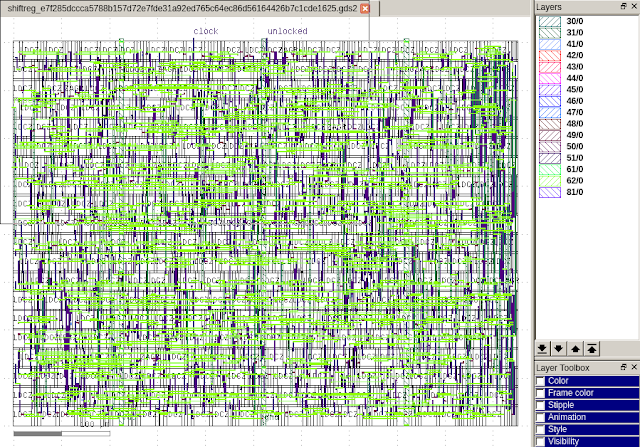Expand the Frame color section
This screenshot has width=640, height=447.
(x=587, y=393)
